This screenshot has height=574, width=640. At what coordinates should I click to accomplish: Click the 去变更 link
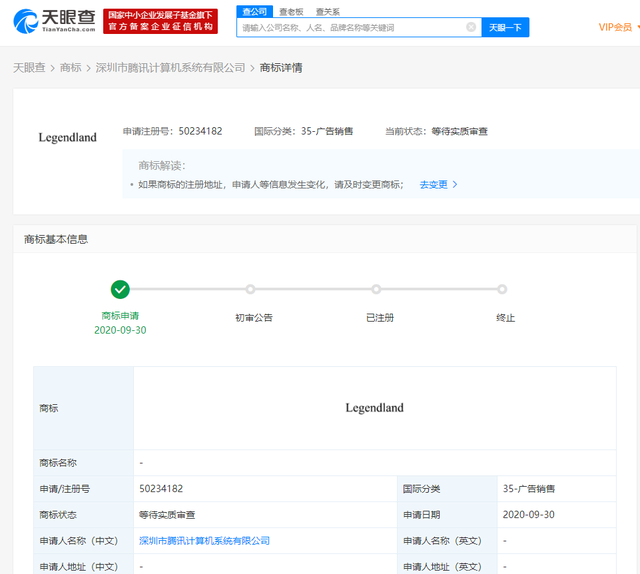[x=433, y=185]
